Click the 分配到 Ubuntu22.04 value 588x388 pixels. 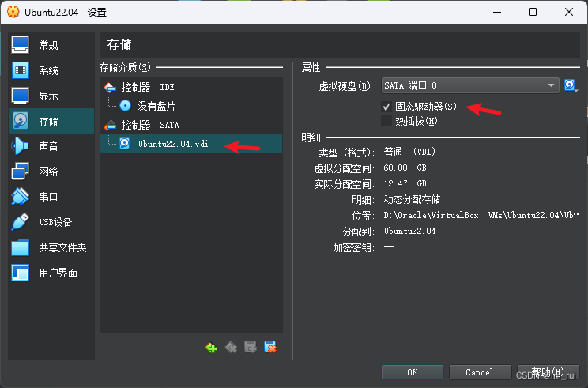point(409,231)
